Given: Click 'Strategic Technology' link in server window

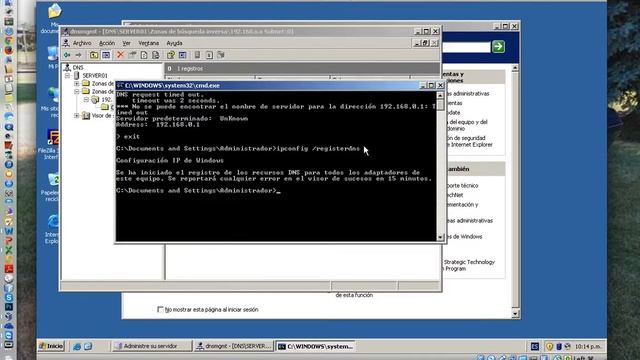Looking at the screenshot, I should click(469, 262).
